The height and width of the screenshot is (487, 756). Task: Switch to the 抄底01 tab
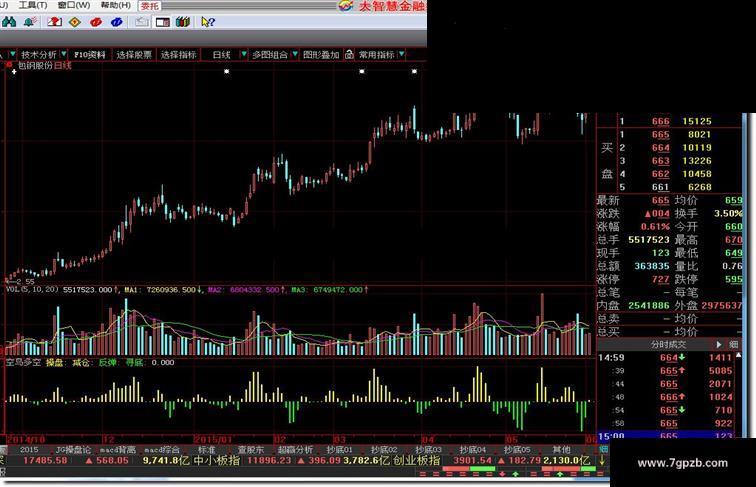[339, 449]
